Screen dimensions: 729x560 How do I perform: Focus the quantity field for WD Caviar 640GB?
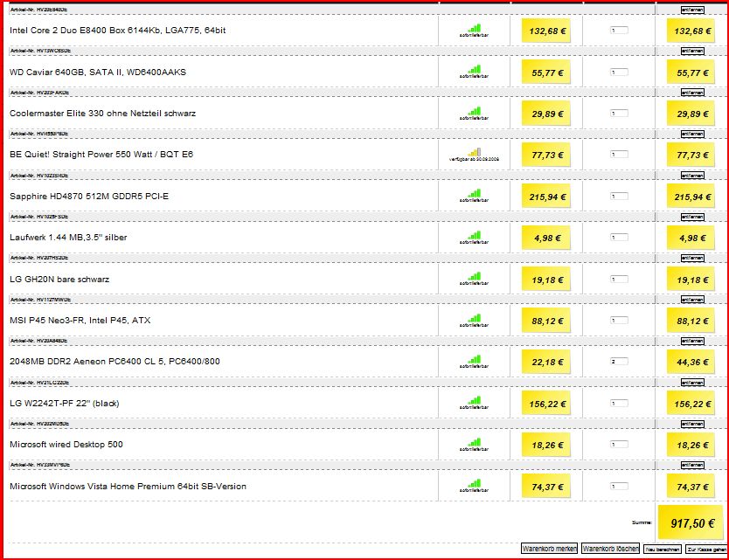pyautogui.click(x=619, y=72)
